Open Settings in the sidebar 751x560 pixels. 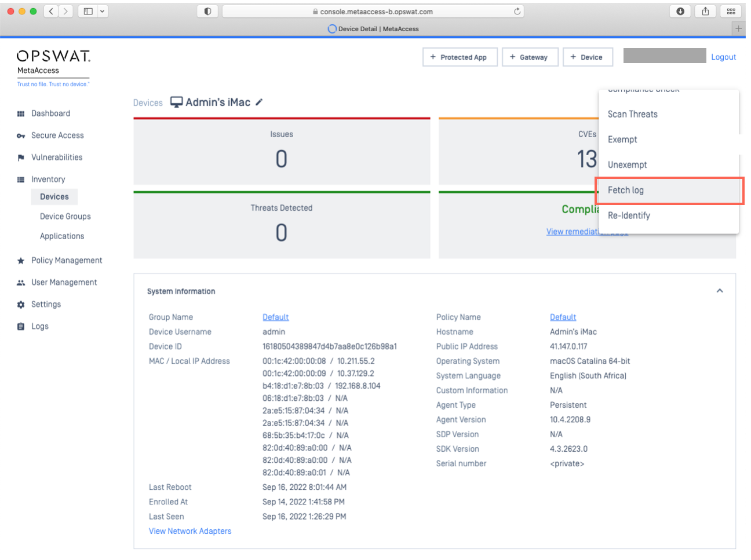46,305
